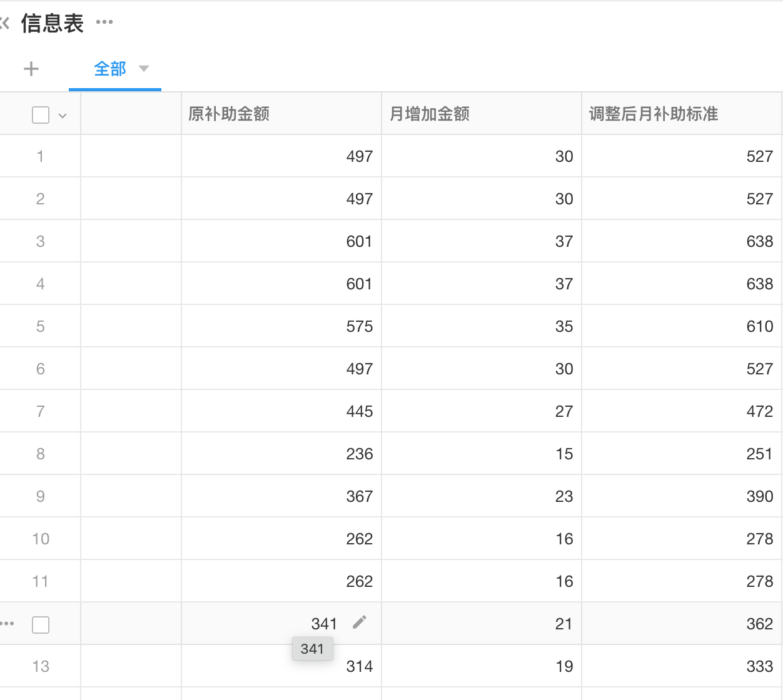The width and height of the screenshot is (783, 700).
Task: Select the cell showing 314 in row 13
Action: click(x=281, y=666)
